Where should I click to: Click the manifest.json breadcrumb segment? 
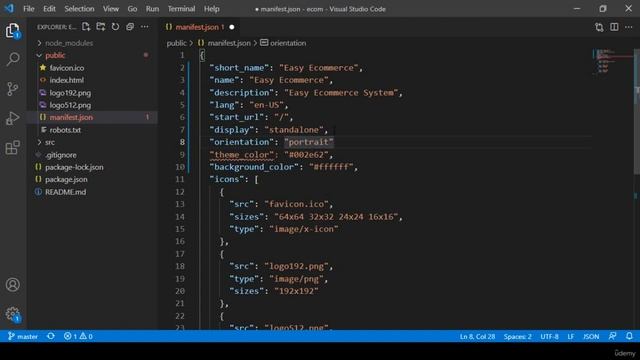229,43
